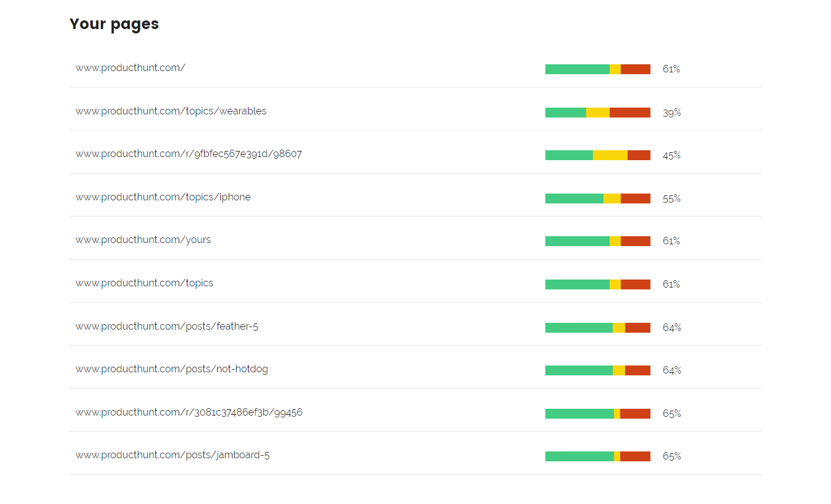Open the www.producthunt.com/topics page link

coord(145,283)
